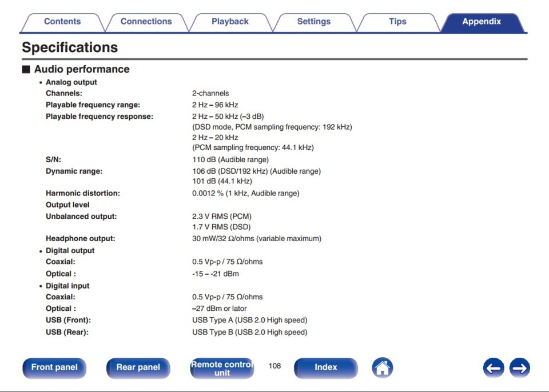
Task: Switch to the Connections tab
Action: pyautogui.click(x=146, y=22)
